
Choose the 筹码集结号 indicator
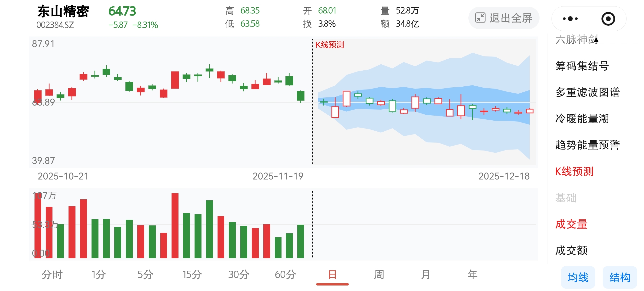pos(582,66)
